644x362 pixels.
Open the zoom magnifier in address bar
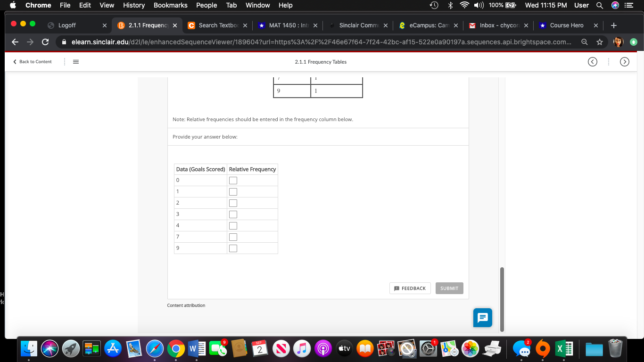click(x=585, y=42)
